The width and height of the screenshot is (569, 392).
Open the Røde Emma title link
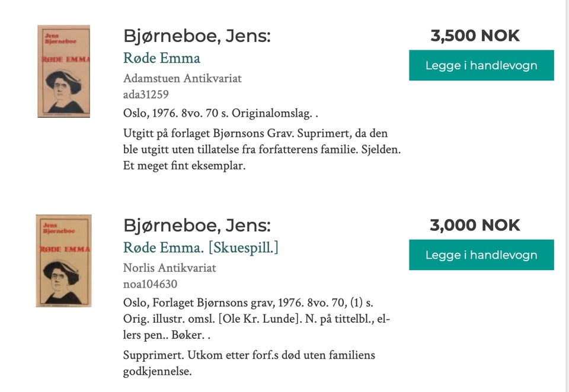click(161, 58)
